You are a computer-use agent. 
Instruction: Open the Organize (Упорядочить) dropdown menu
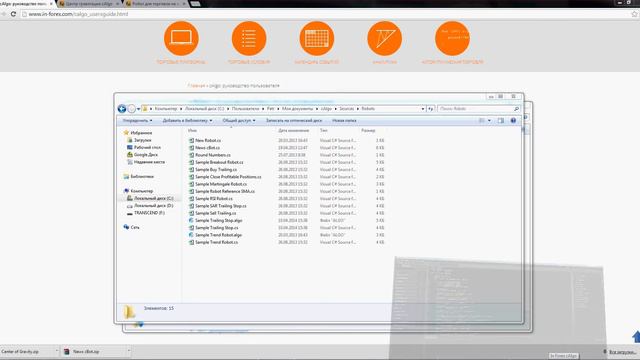[138, 120]
